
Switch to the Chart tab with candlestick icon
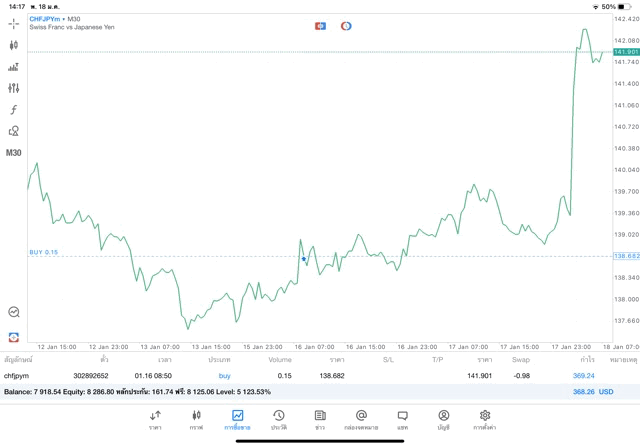point(196,420)
